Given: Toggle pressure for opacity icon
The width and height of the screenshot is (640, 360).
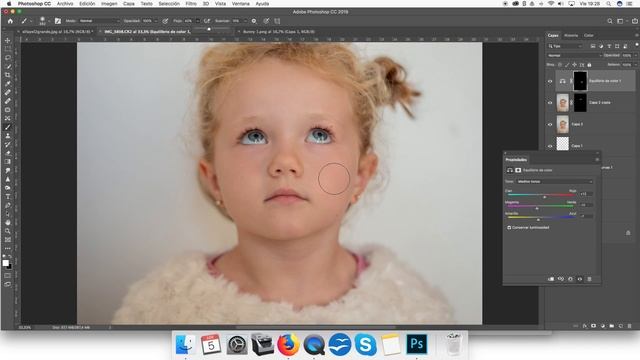Looking at the screenshot, I should pyautogui.click(x=165, y=21).
